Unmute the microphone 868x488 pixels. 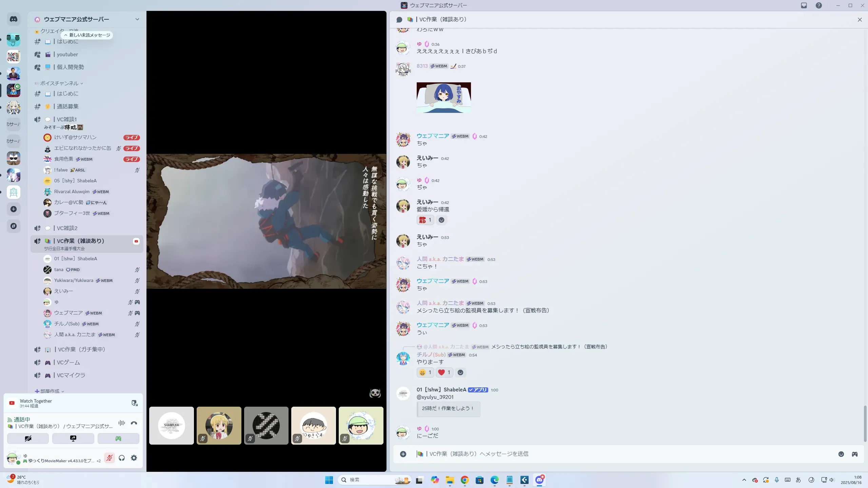click(x=109, y=458)
